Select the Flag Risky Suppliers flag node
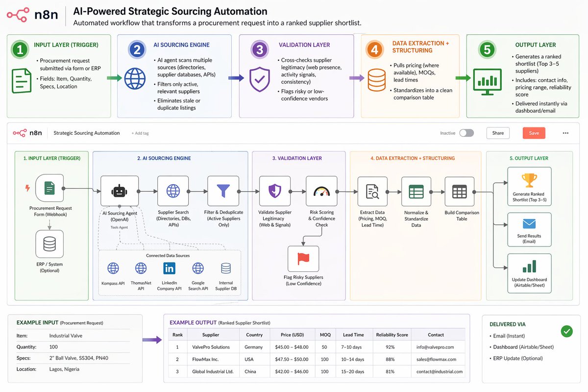The image size is (588, 392). tap(303, 259)
